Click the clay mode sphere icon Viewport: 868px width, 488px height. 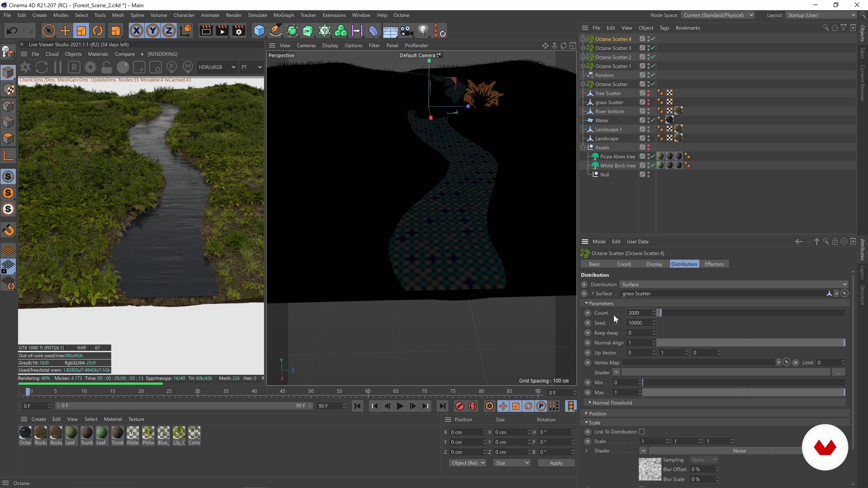[123, 67]
